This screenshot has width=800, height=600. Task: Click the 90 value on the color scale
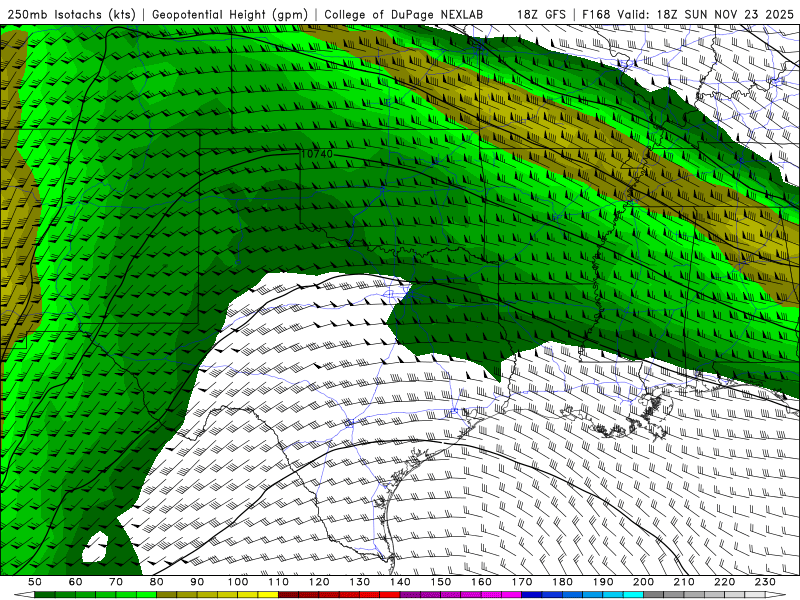(x=197, y=582)
